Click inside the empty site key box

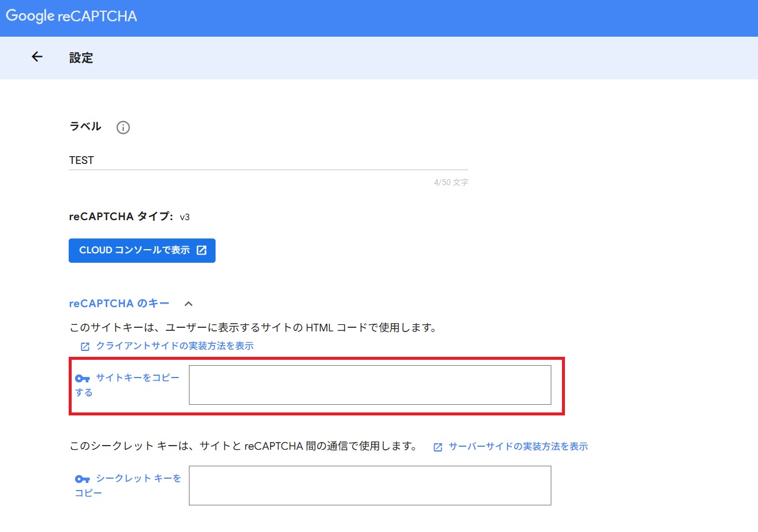pyautogui.click(x=370, y=385)
